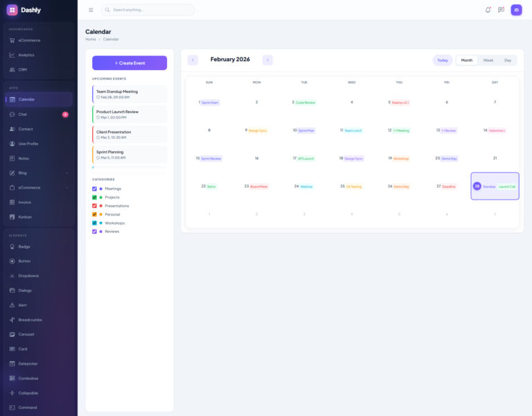Click the Valentine's event on Feb 14
Viewport: 532px width, 416px height.
(497, 130)
